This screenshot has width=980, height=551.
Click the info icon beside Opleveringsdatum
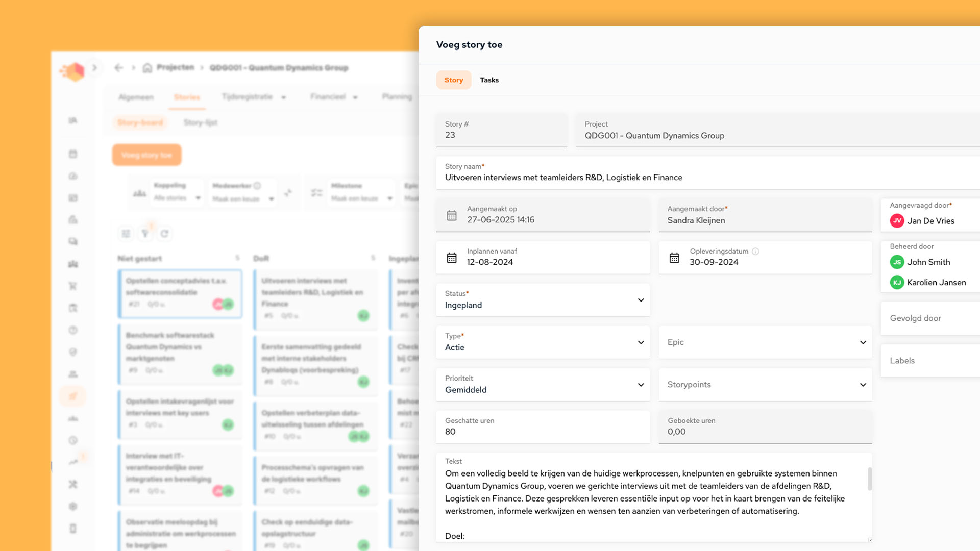point(755,251)
